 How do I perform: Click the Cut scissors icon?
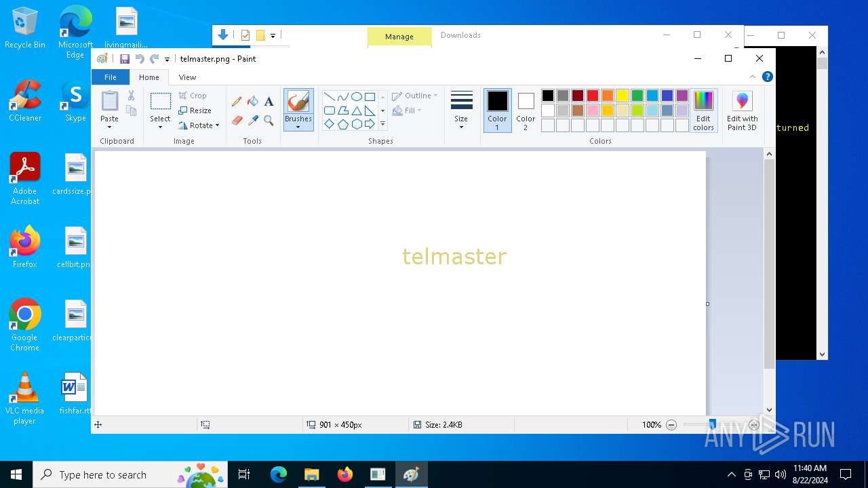[x=132, y=96]
